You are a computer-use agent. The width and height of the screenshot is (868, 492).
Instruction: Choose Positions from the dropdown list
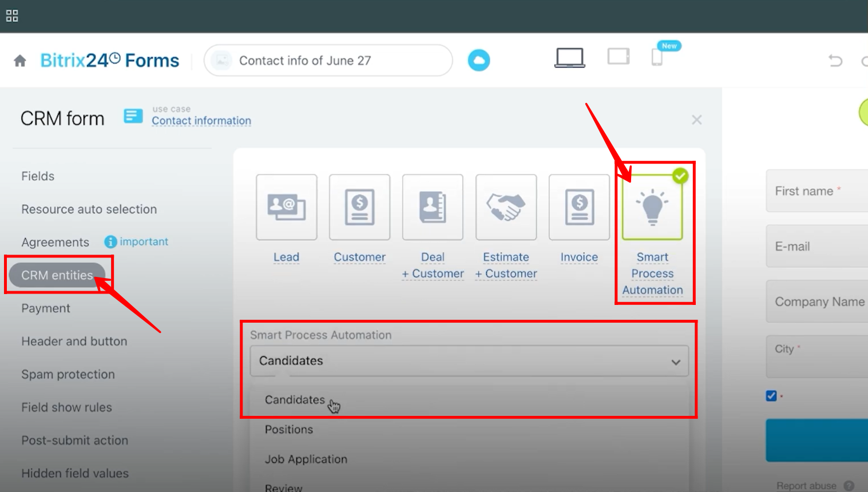coord(289,430)
